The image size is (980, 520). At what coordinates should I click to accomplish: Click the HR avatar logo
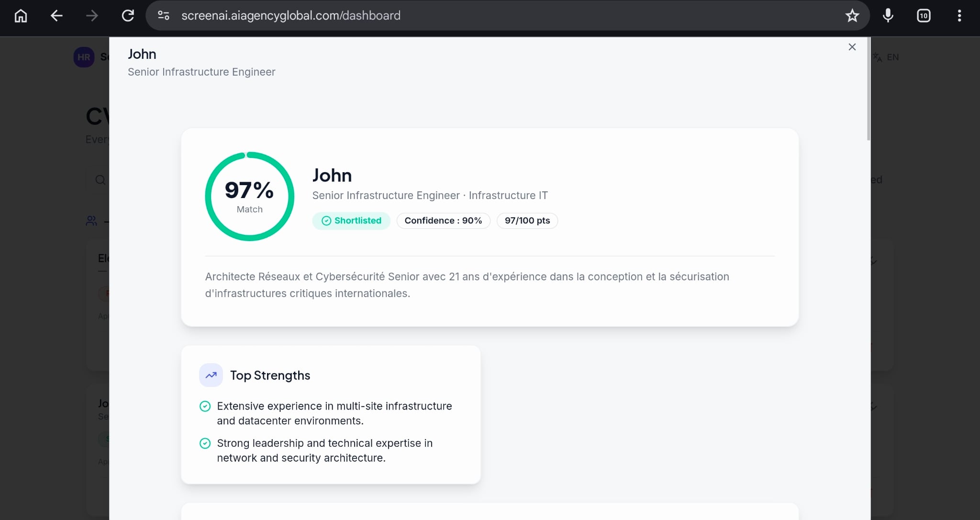(84, 57)
